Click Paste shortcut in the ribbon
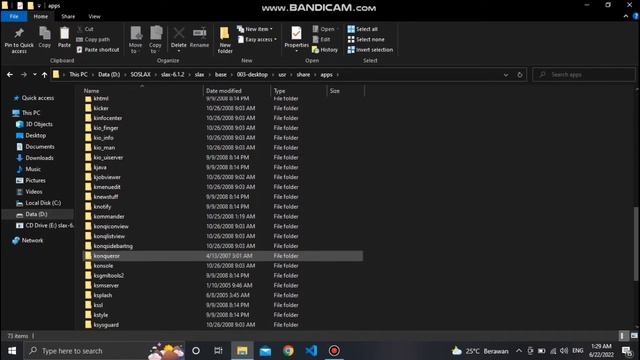This screenshot has height=360, width=640. pos(98,50)
